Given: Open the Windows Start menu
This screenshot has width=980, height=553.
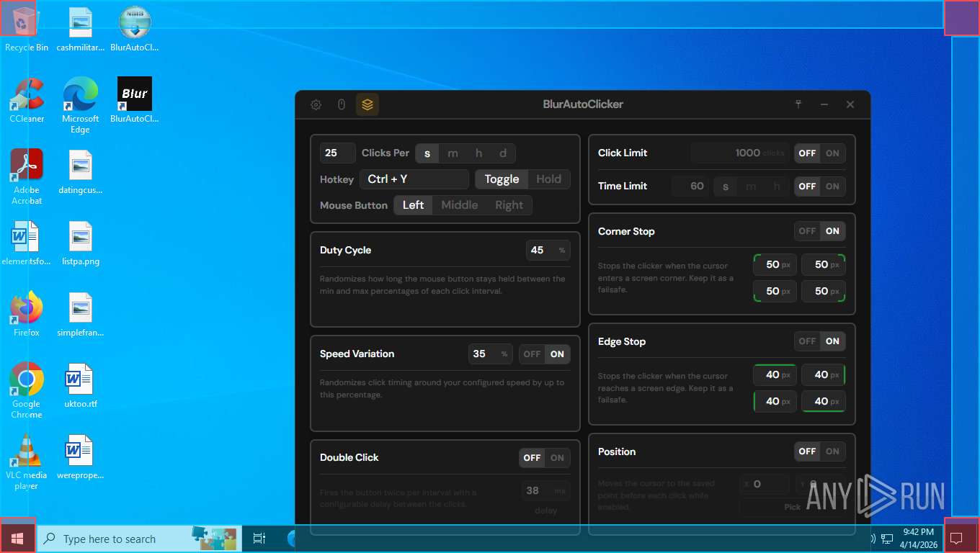Looking at the screenshot, I should point(17,539).
